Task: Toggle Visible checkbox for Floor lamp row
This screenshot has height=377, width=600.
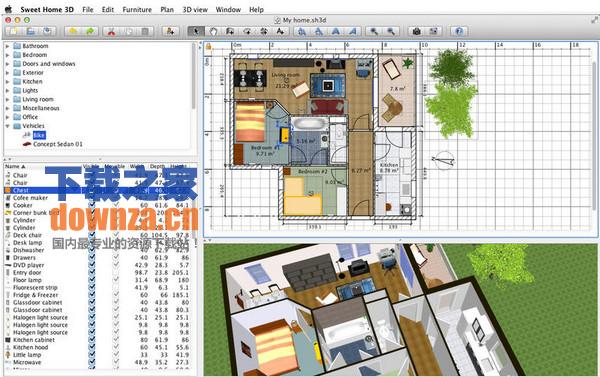Action: 92,280
